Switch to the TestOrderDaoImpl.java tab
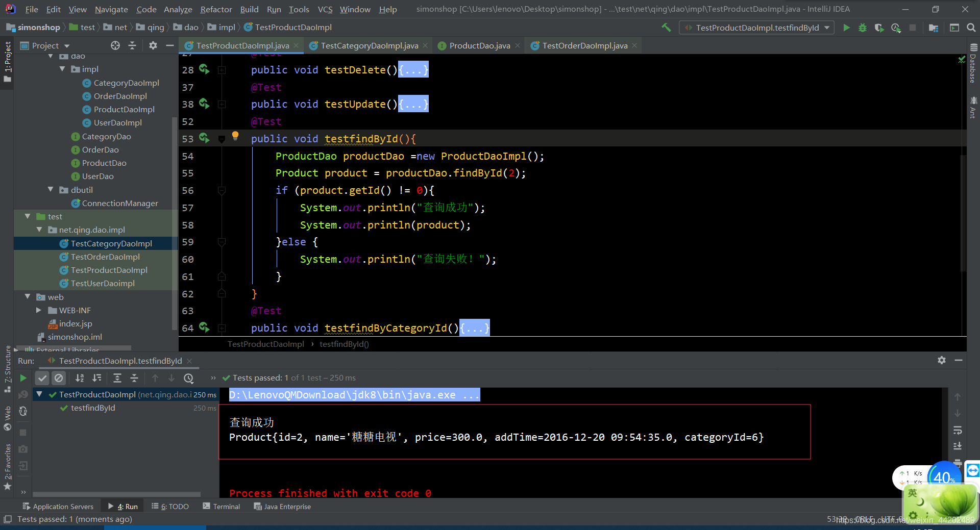 [584, 45]
